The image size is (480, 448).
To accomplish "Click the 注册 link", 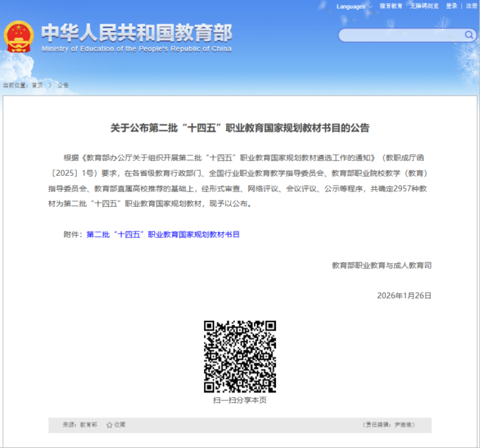I will tap(472, 6).
